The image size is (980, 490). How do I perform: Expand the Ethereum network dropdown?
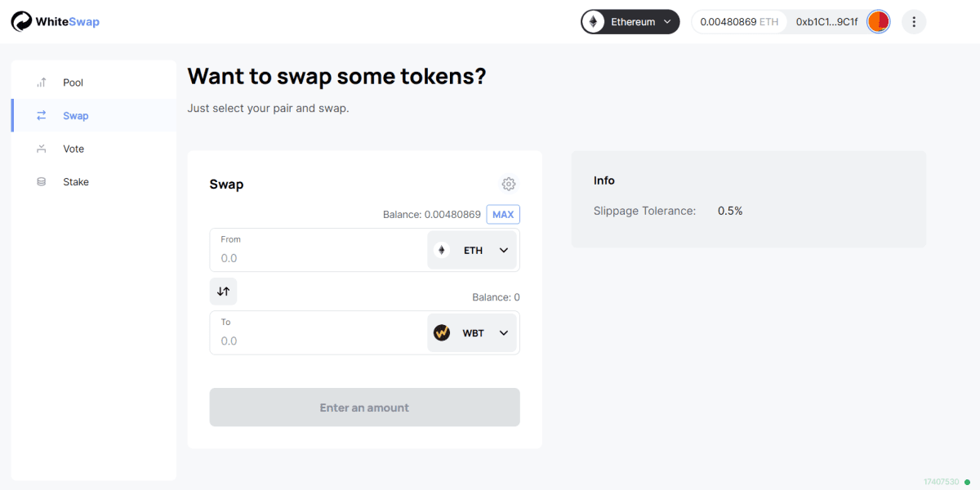tap(666, 21)
